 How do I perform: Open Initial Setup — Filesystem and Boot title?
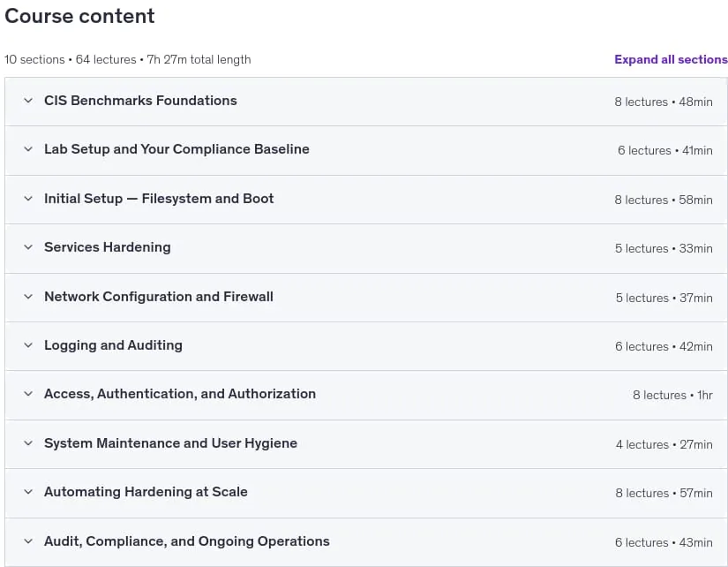point(159,199)
